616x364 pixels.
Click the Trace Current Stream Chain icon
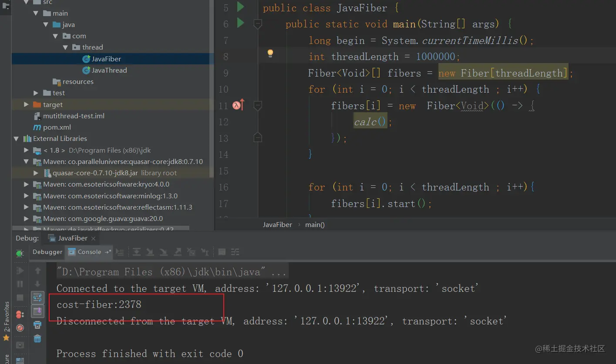point(235,252)
